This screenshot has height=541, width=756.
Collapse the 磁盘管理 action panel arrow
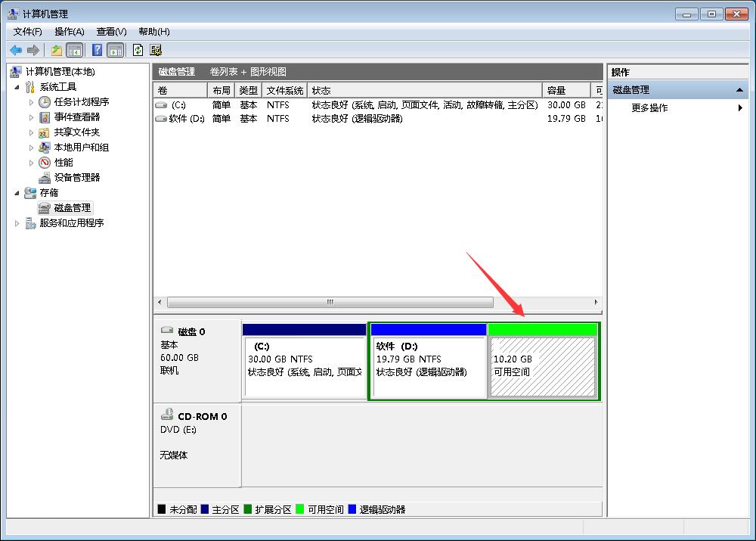click(739, 89)
